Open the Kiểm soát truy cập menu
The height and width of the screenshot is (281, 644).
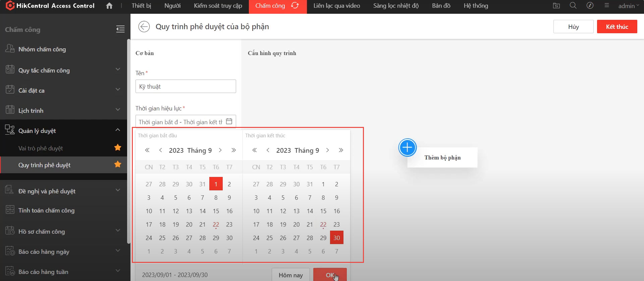[218, 6]
